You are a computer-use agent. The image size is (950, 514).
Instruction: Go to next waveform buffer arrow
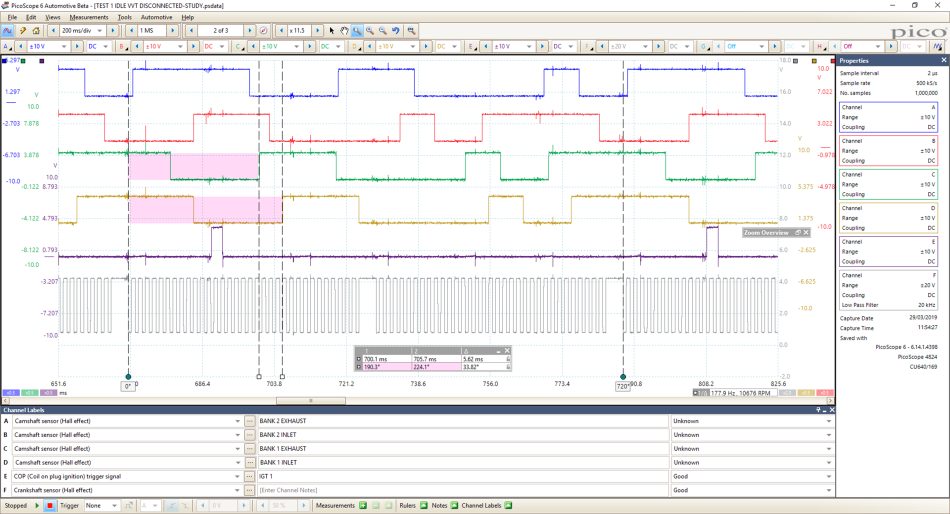click(249, 30)
